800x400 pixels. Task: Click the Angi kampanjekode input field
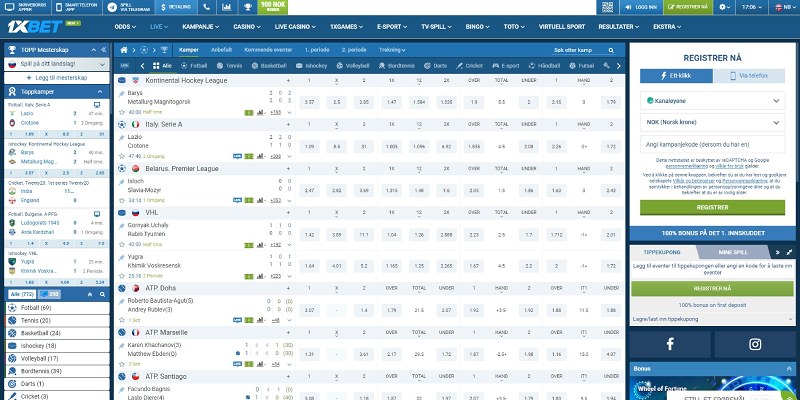(712, 144)
